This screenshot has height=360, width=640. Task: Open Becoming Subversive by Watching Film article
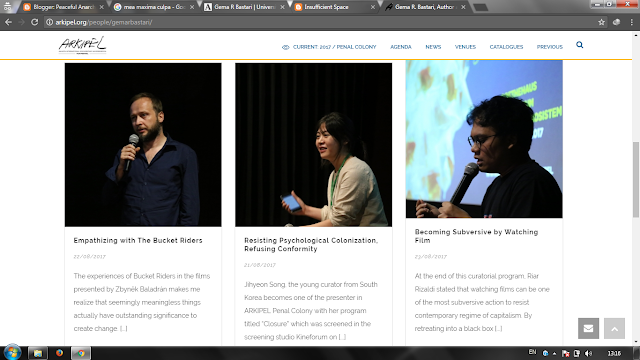tap(476, 236)
